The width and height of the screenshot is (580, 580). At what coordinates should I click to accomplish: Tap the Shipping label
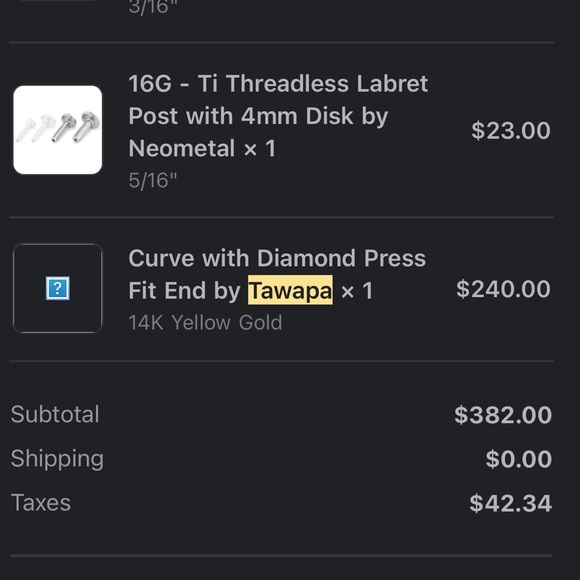57,459
